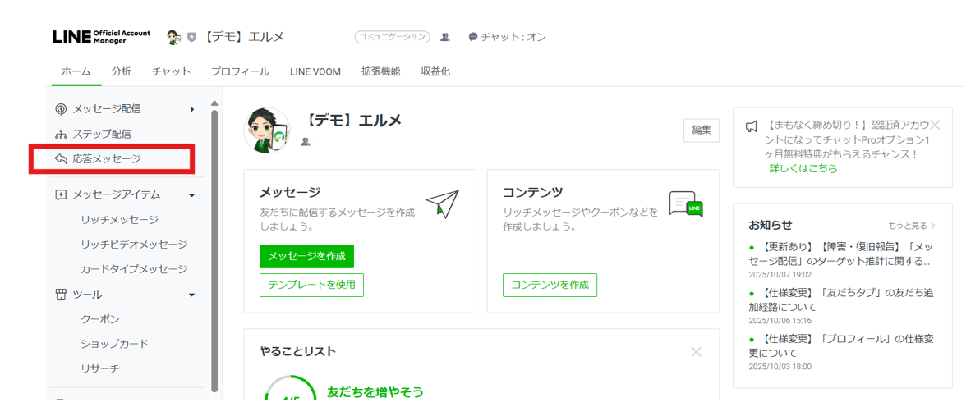Open the LINE VOOM tab
This screenshot has width=980, height=416.
pos(315,71)
